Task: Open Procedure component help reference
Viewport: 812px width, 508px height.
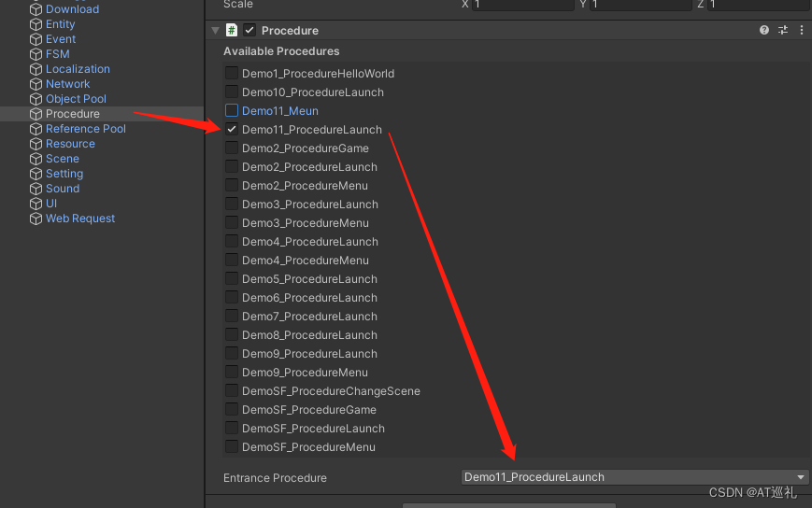Action: (x=763, y=30)
